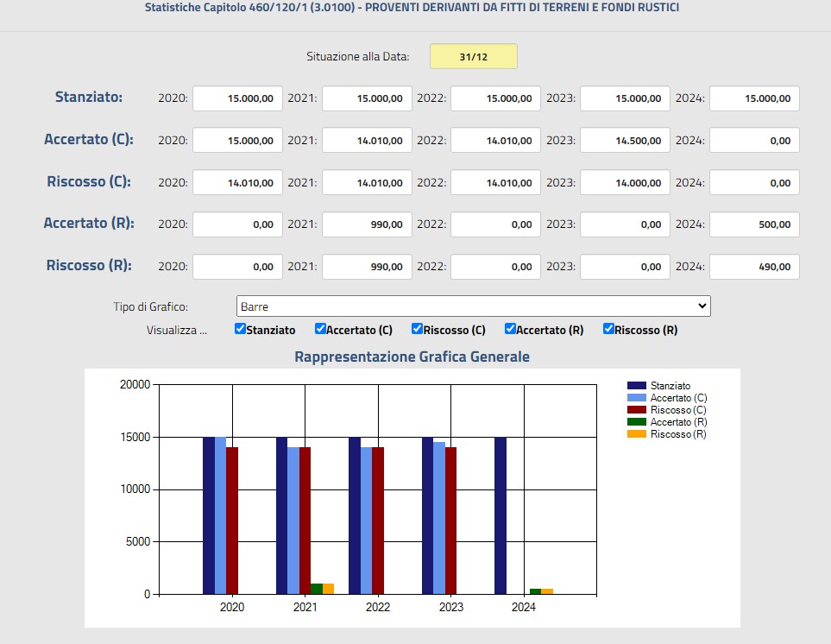Select the Stanziato 2020 amount field
The image size is (831, 644).
click(237, 98)
